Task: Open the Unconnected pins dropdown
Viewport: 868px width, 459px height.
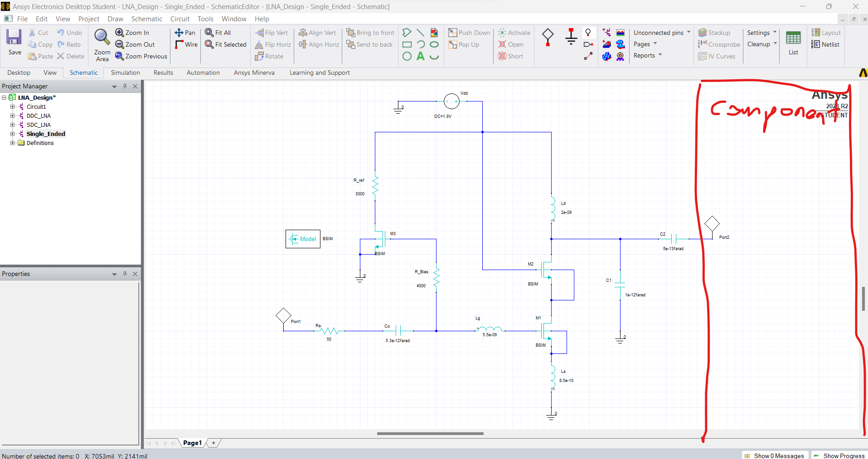Action: 662,33
